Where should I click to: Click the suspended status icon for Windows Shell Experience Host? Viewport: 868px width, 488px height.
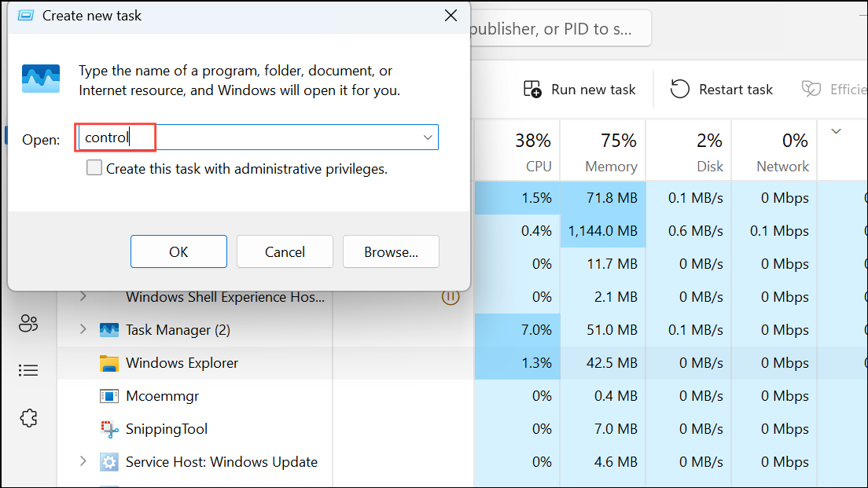coord(451,297)
